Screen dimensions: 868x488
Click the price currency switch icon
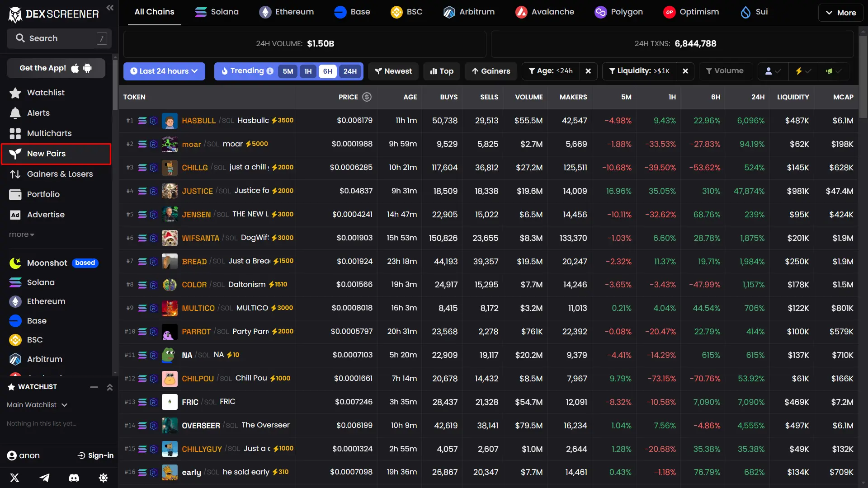pyautogui.click(x=367, y=97)
